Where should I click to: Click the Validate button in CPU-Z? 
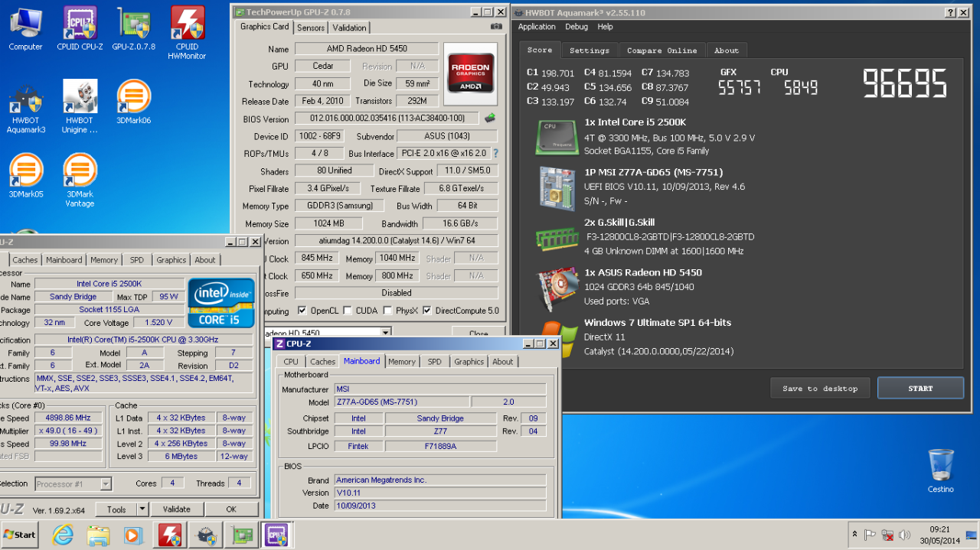[177, 509]
